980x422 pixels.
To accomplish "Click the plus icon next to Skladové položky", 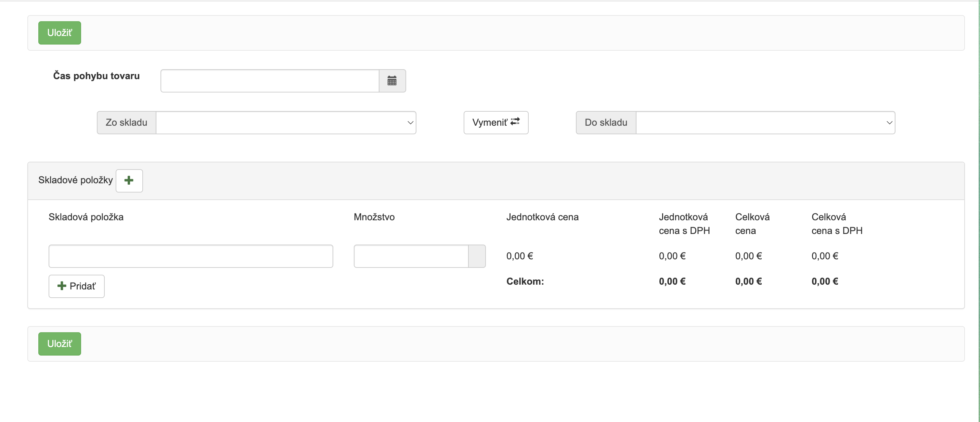I will pyautogui.click(x=129, y=181).
